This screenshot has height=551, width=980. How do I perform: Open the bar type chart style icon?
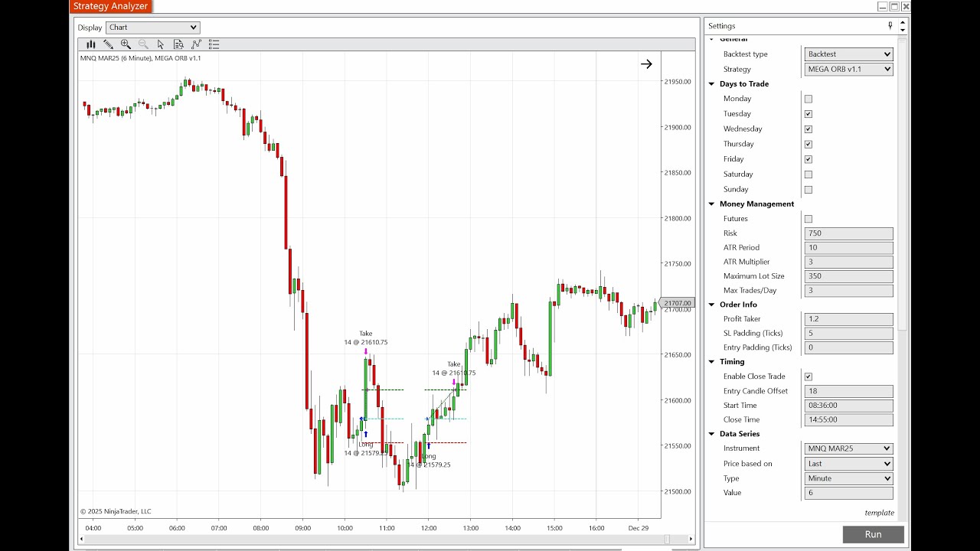coord(91,44)
